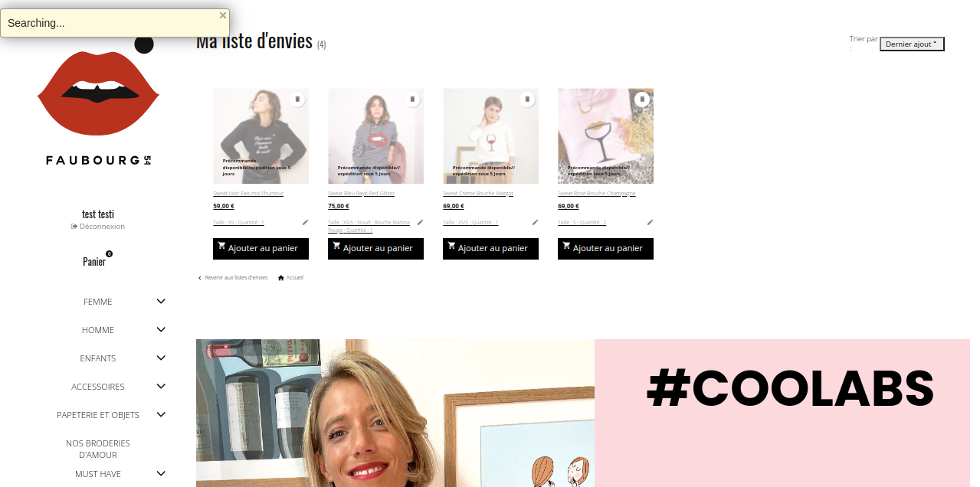Expand the HOMME category chevron

[x=161, y=329]
